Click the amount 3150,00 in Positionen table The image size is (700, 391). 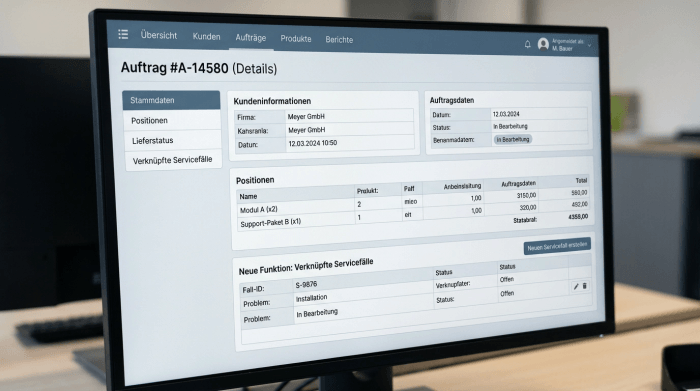click(x=526, y=196)
